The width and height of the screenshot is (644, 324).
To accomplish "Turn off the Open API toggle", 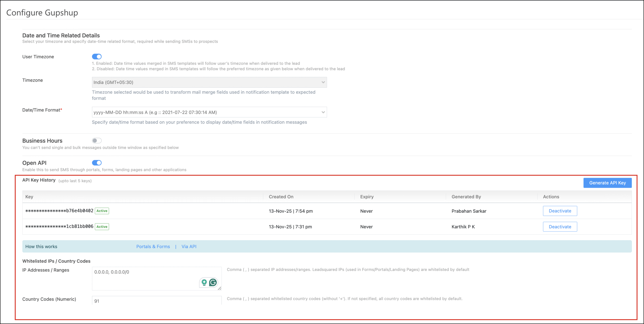I will [x=97, y=163].
